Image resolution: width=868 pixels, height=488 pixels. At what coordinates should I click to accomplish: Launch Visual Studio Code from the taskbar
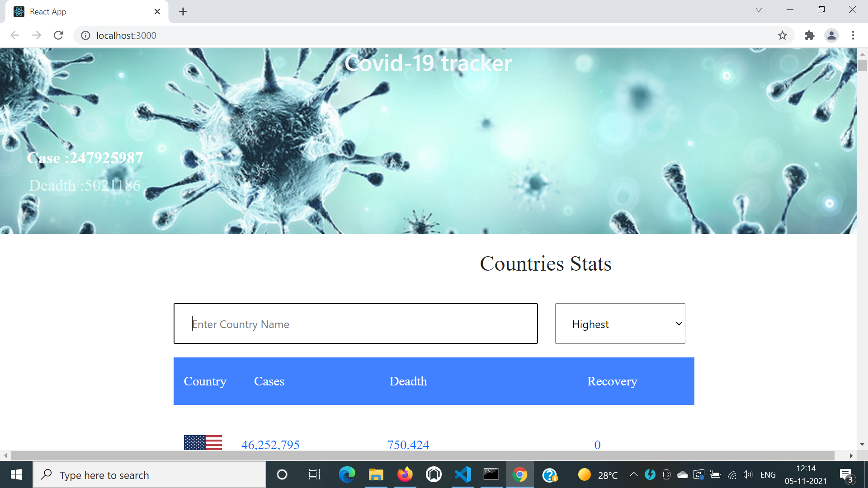(462, 474)
